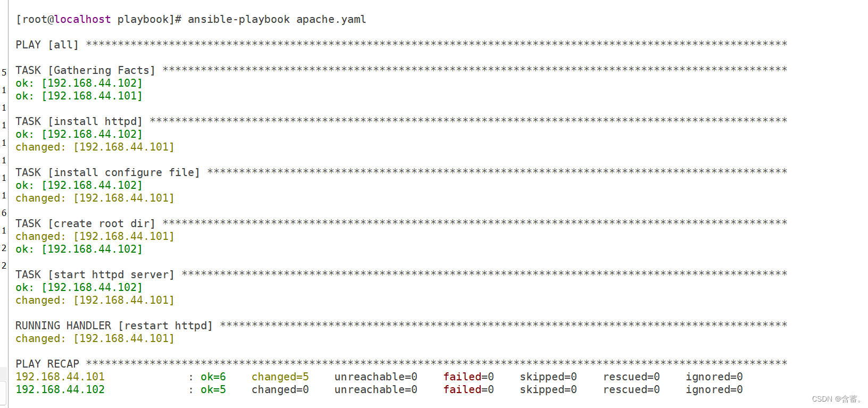This screenshot has width=868, height=408.
Task: Click 'TASK [create root dir]' header
Action: [x=85, y=223]
